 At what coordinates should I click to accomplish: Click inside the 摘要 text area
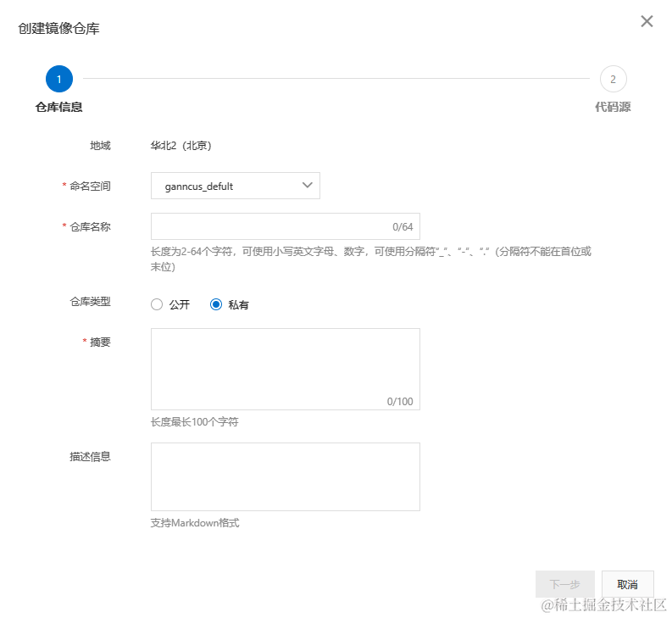point(286,370)
